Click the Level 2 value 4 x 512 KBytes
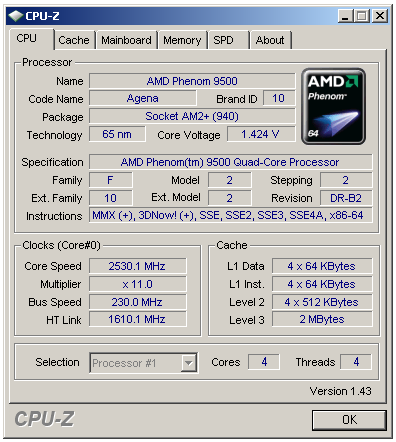 point(322,302)
